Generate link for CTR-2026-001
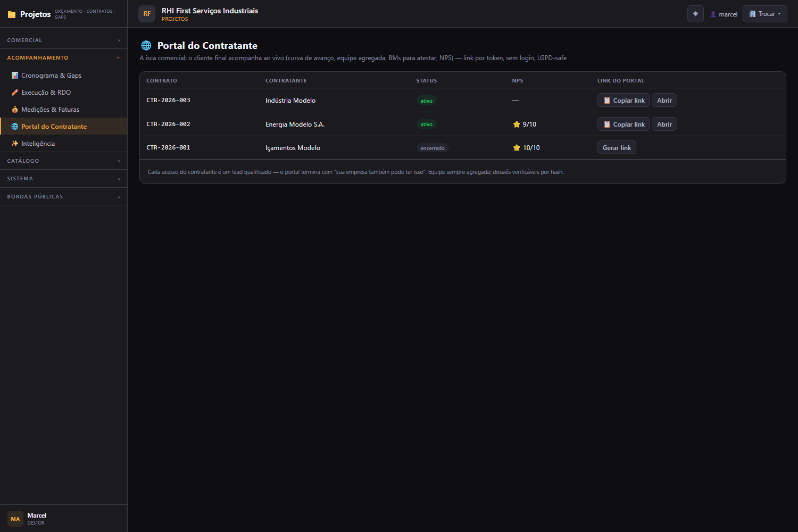This screenshot has height=532, width=798. pos(617,148)
